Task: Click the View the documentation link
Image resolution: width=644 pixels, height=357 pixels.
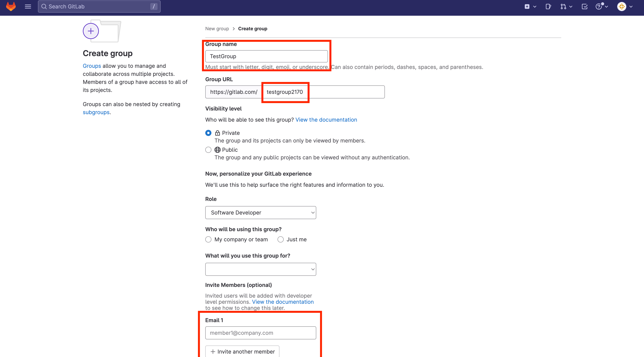Action: (x=326, y=119)
